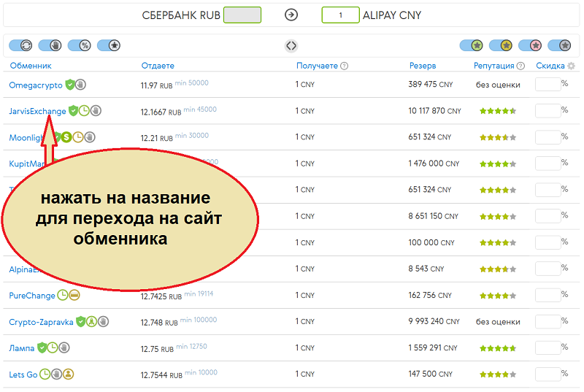This screenshot has height=392, width=584.
Task: Click Лампа's five-star reputation rating
Action: [498, 348]
